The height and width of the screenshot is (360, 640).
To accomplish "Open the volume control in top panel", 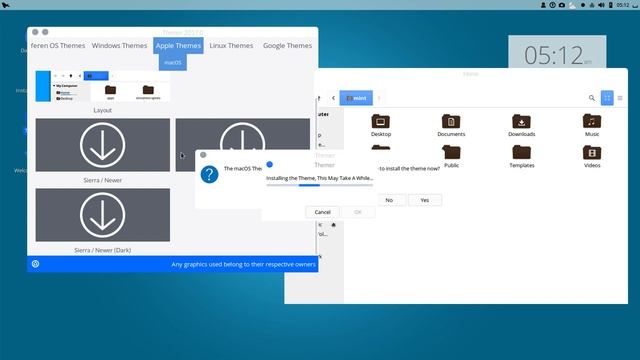I will [601, 5].
